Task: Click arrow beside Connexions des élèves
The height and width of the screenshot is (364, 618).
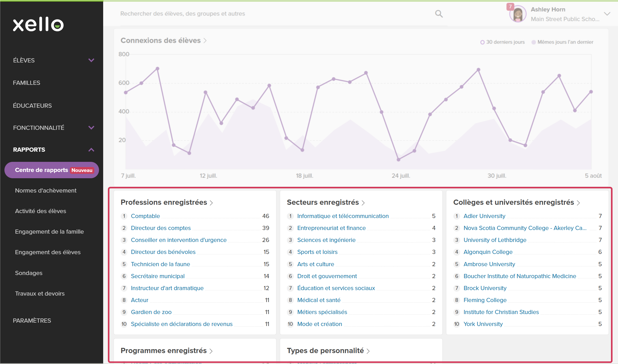Action: coord(205,41)
